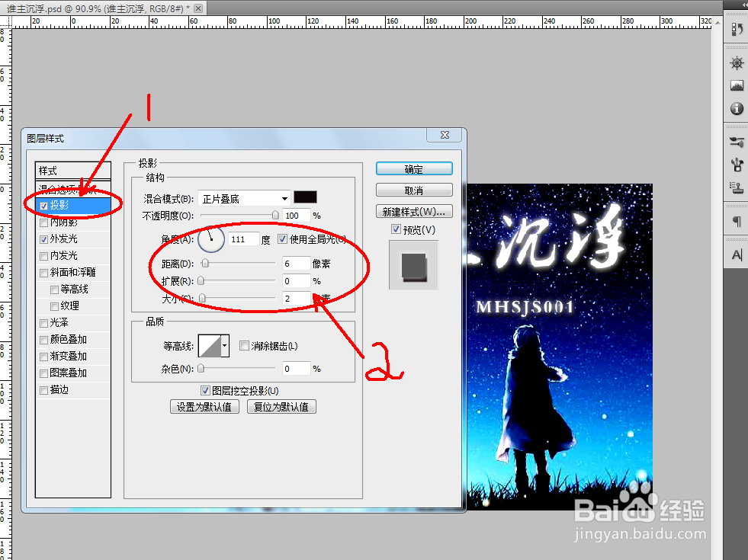748x560 pixels.
Task: Click the 大小 slider handle
Action: point(202,299)
